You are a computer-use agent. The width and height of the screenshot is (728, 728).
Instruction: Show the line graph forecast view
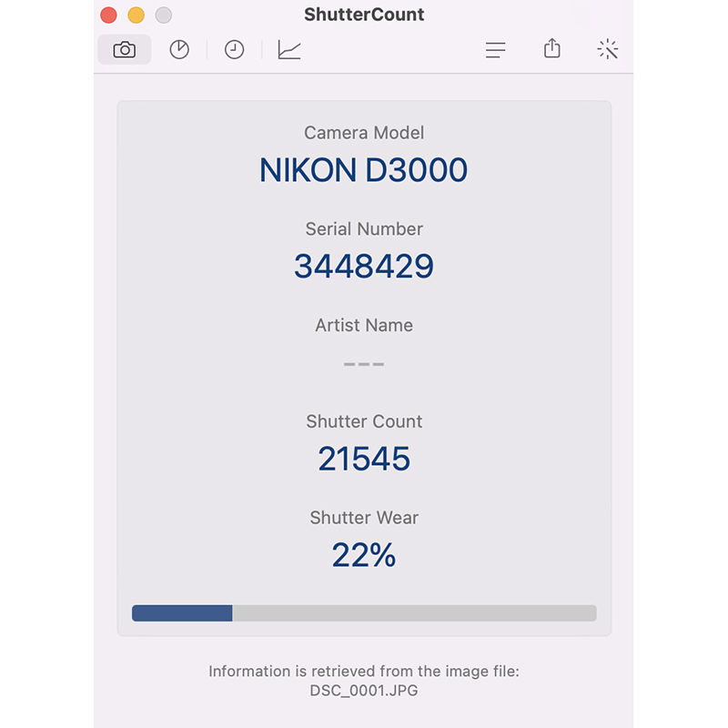(289, 50)
